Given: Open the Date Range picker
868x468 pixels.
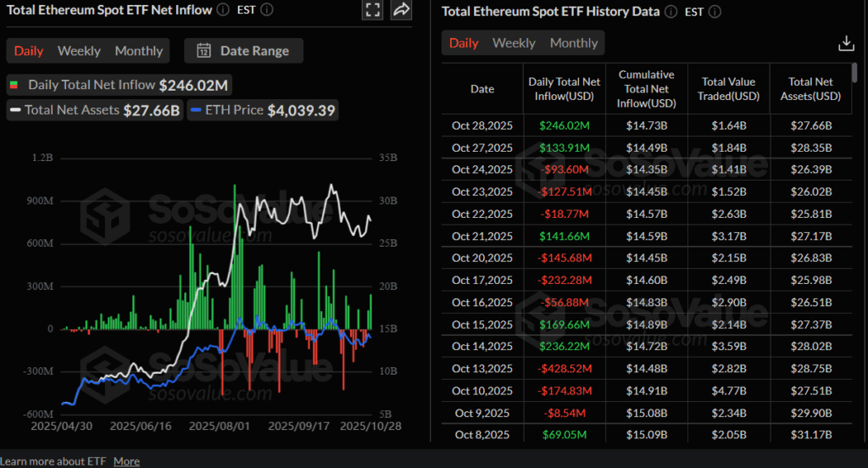Looking at the screenshot, I should click(x=243, y=51).
